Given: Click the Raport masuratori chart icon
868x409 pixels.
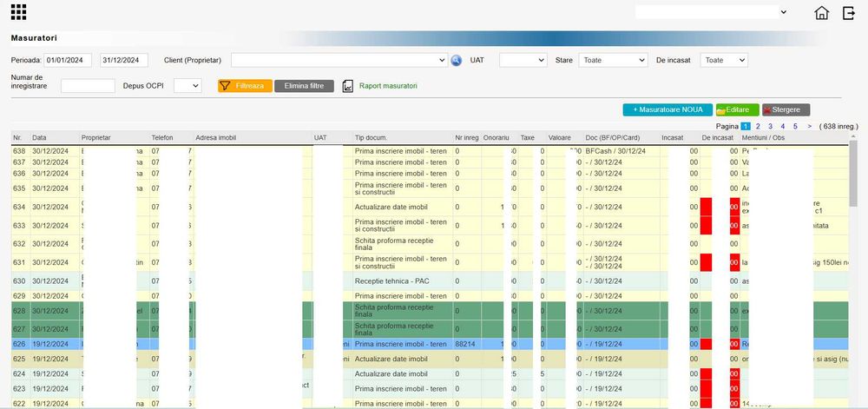Looking at the screenshot, I should click(348, 86).
